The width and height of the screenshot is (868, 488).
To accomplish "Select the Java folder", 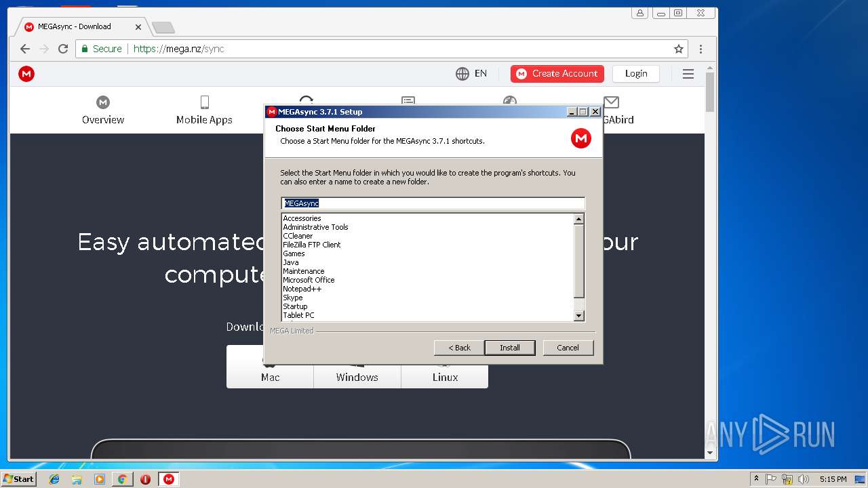I will click(x=291, y=262).
